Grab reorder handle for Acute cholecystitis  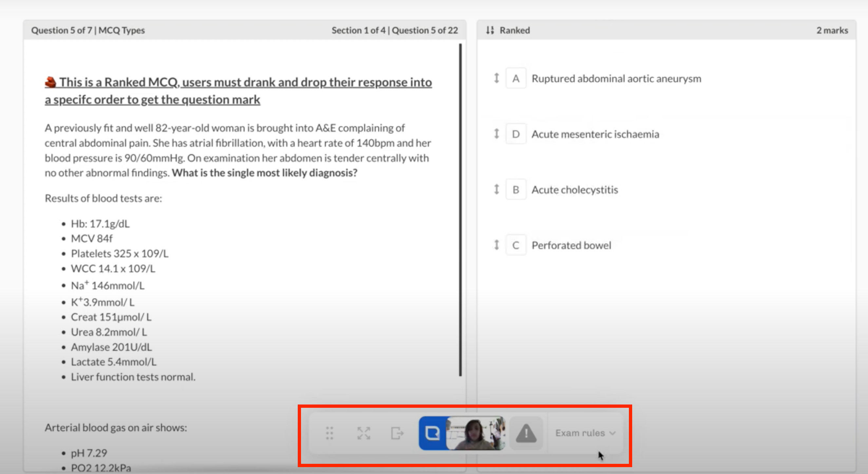pyautogui.click(x=496, y=189)
